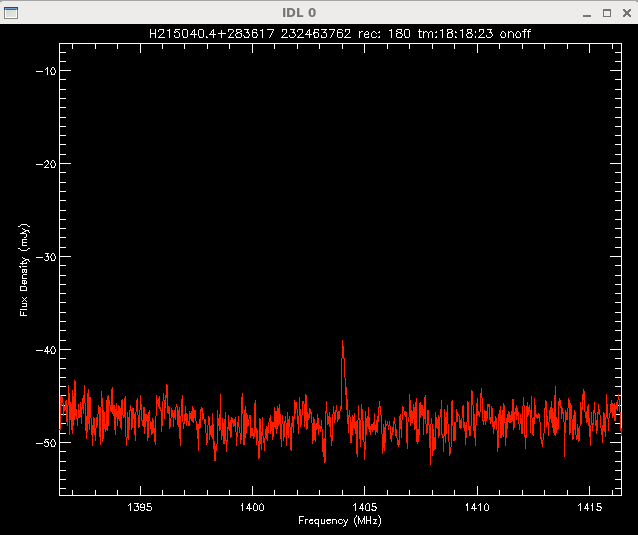Screen dimensions: 638x535
Task: Click the Frequency (MHz) axis label
Action: (340, 521)
